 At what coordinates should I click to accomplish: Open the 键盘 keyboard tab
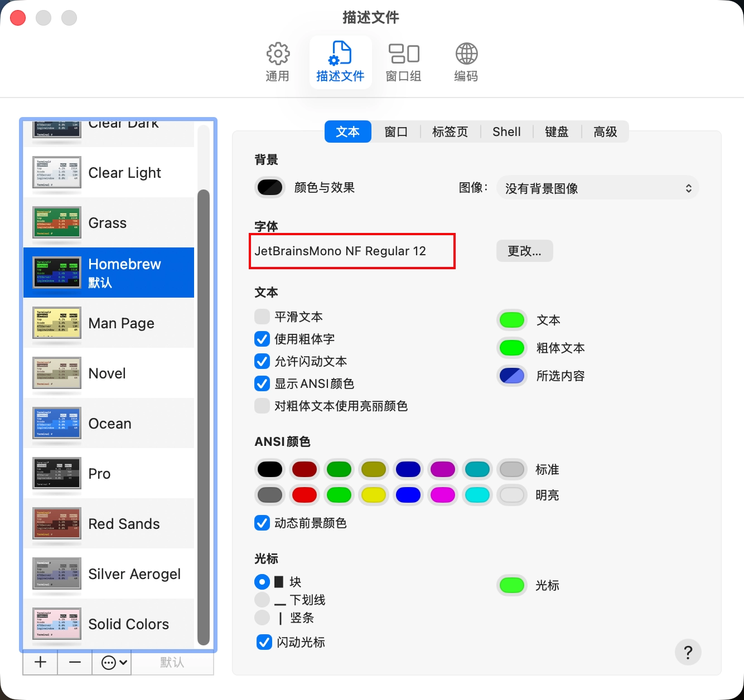557,132
